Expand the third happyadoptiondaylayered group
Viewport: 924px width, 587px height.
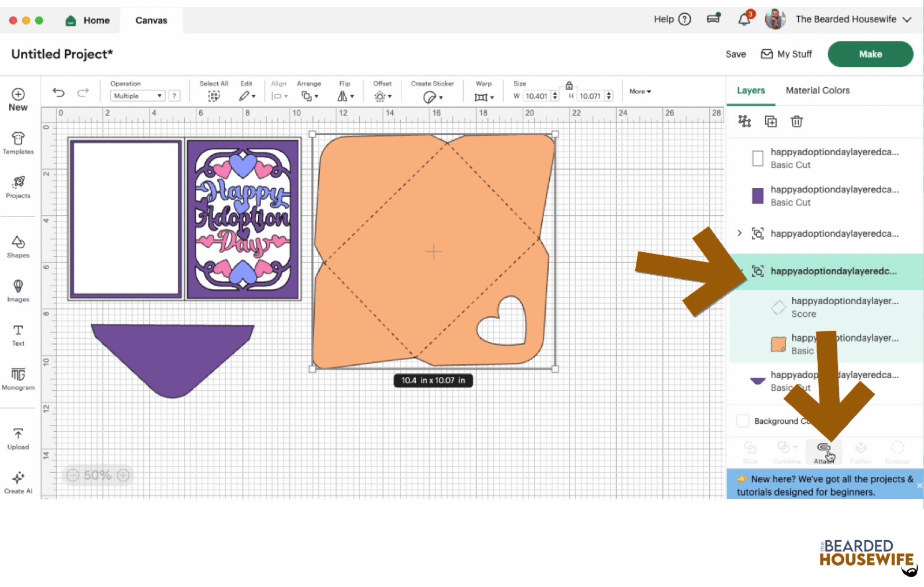click(x=739, y=233)
